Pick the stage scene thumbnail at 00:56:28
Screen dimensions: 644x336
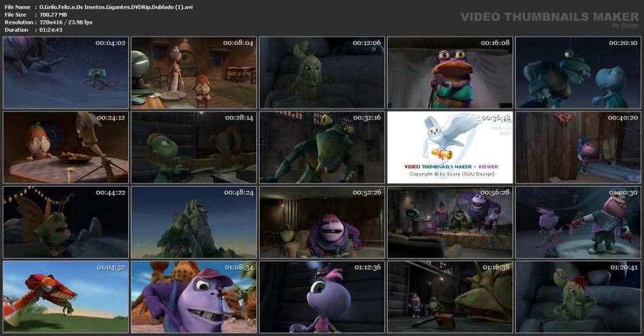(450, 222)
